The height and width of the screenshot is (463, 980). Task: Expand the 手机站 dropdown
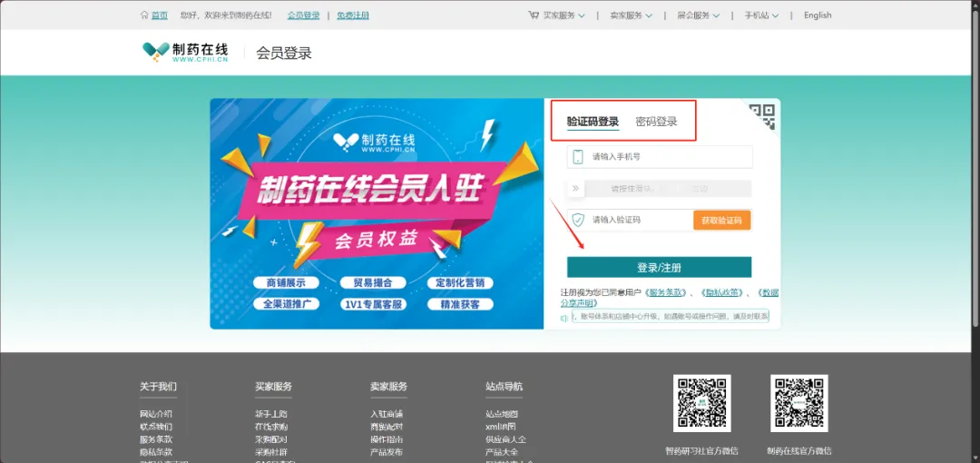point(761,15)
